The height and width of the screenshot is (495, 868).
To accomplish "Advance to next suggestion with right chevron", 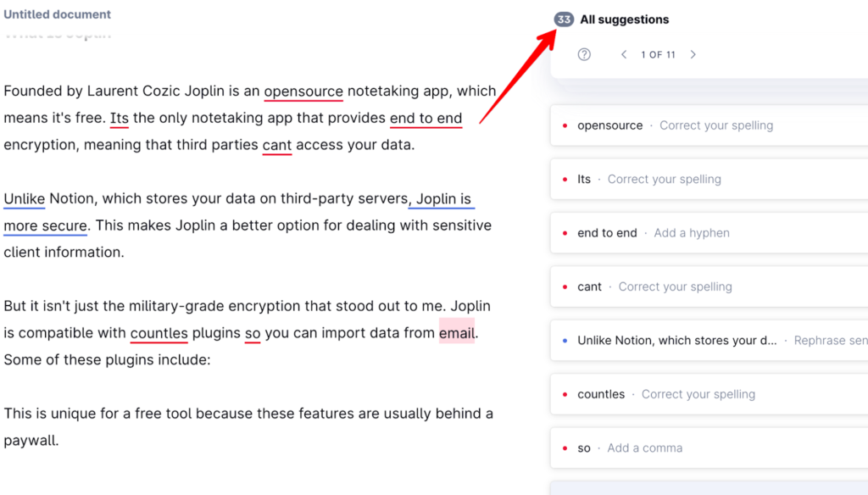I will coord(693,54).
